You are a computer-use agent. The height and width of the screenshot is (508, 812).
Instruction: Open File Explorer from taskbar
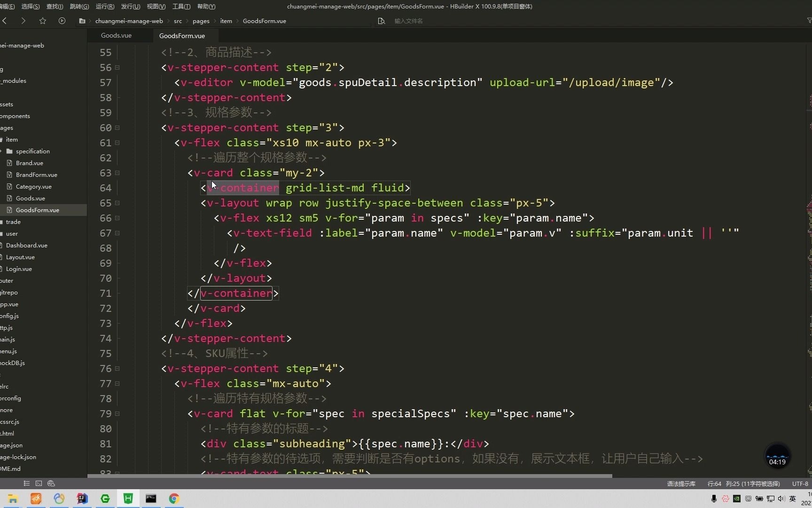pos(13,499)
